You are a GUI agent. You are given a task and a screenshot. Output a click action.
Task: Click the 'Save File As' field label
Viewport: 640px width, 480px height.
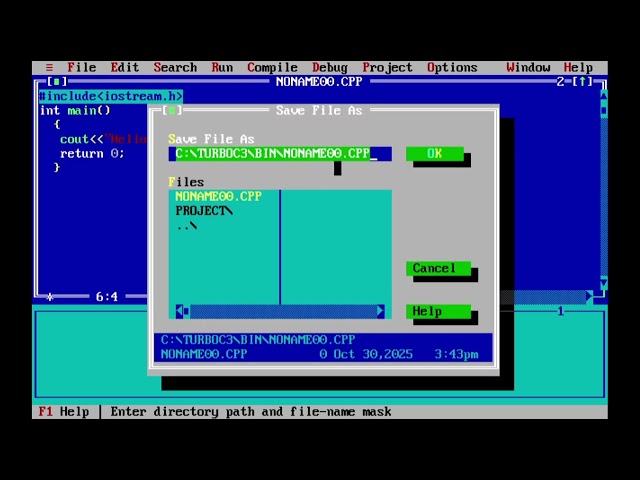coord(211,139)
